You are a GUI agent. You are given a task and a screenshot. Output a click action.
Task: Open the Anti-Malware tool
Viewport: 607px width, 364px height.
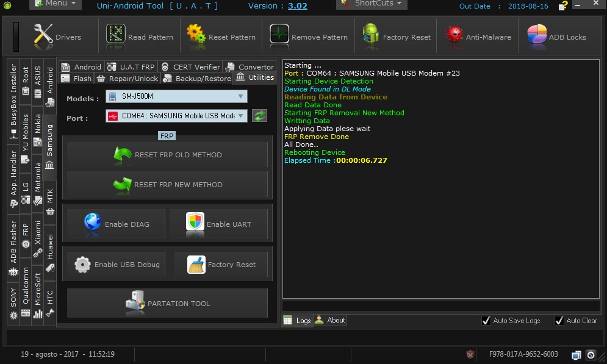click(x=478, y=37)
